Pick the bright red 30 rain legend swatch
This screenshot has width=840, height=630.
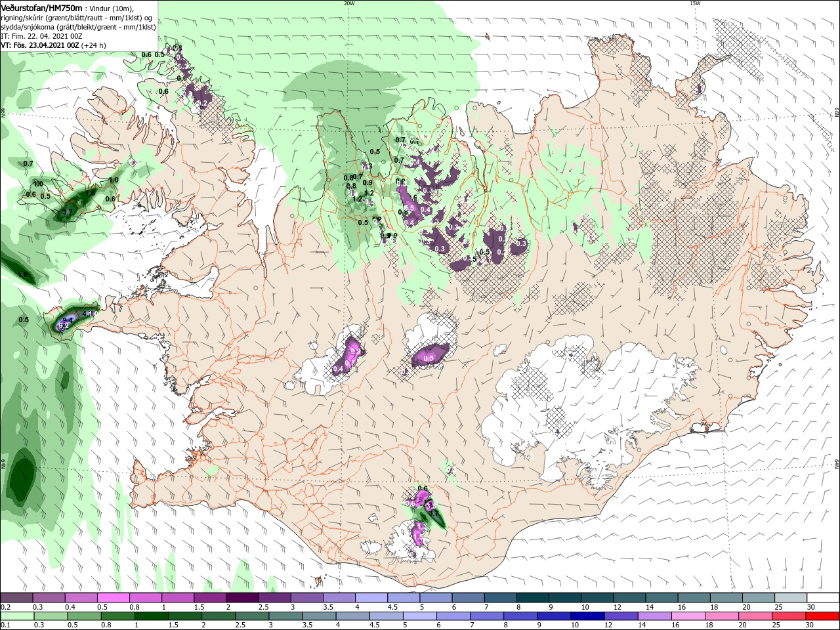pyautogui.click(x=823, y=616)
